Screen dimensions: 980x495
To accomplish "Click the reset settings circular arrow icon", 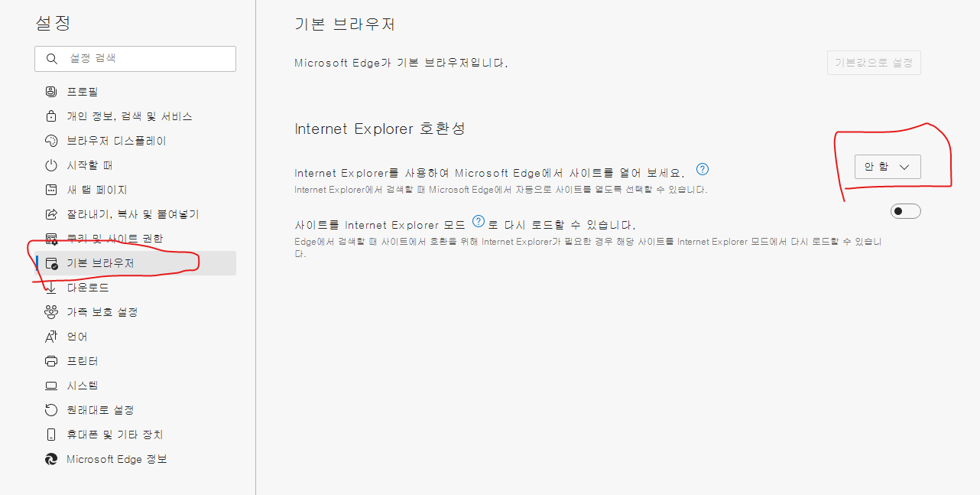I will [51, 410].
